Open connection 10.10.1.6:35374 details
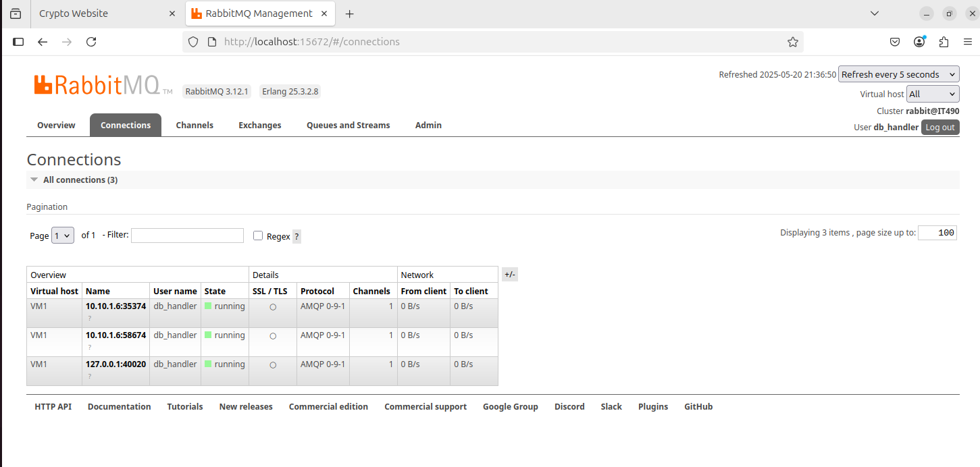The height and width of the screenshot is (467, 980). 115,306
